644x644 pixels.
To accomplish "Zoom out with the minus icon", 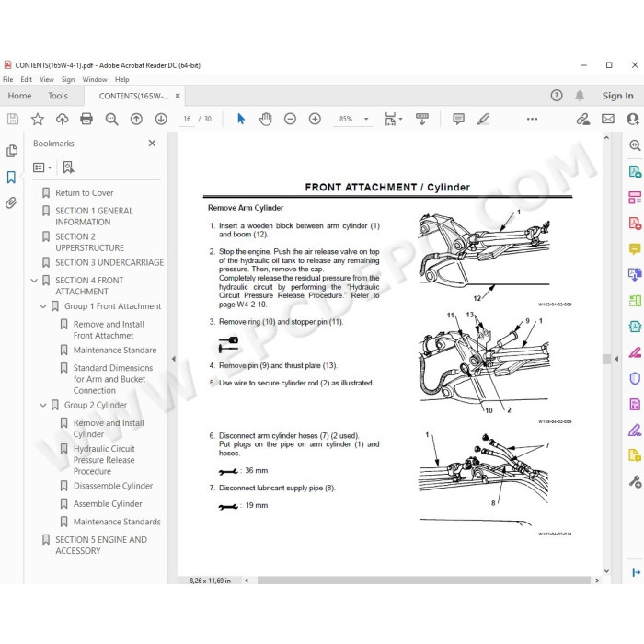I will click(x=291, y=119).
